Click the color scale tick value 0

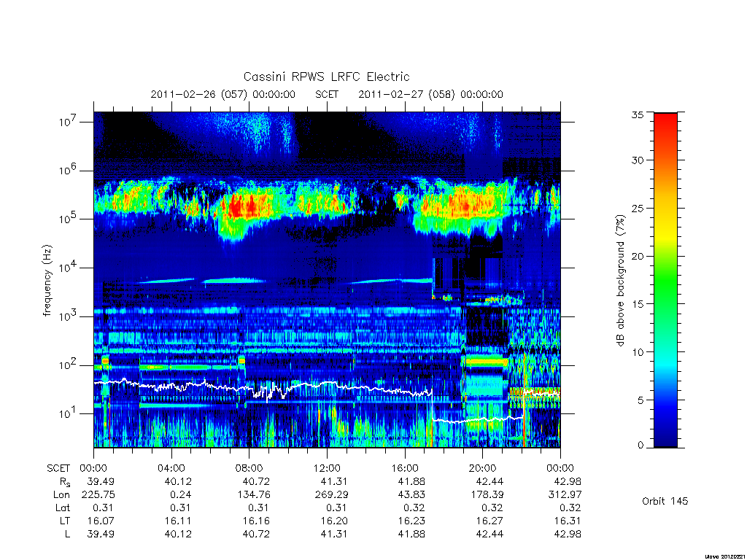[640, 446]
